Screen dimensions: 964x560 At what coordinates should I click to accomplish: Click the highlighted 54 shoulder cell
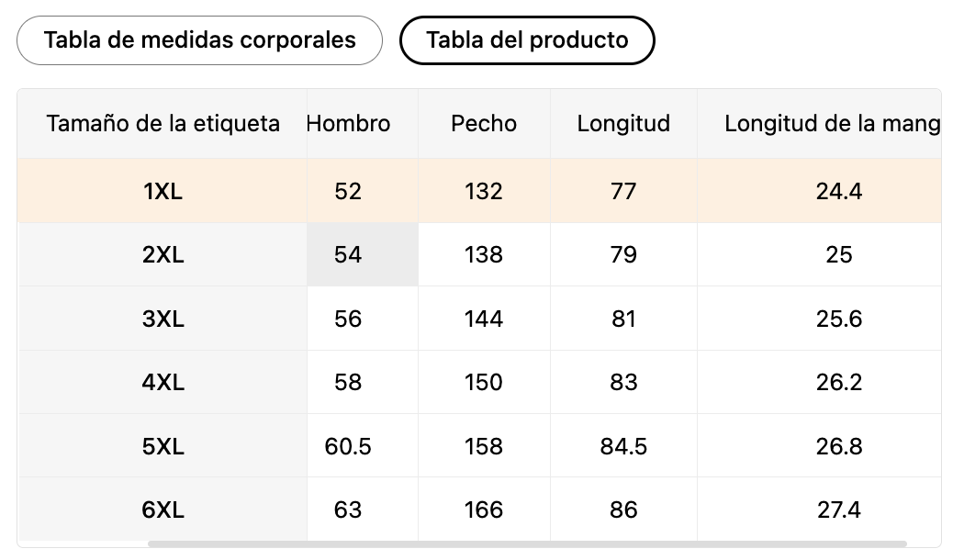363,254
